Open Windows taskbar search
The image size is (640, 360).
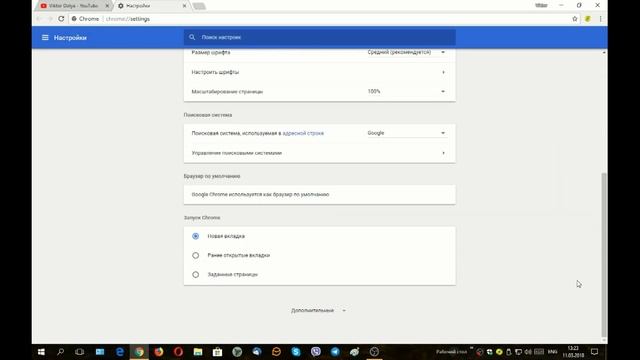click(60, 352)
